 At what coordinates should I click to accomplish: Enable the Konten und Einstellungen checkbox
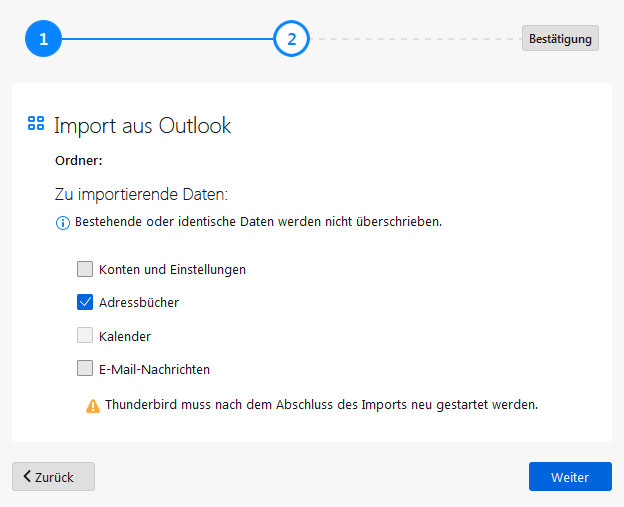[x=85, y=269]
